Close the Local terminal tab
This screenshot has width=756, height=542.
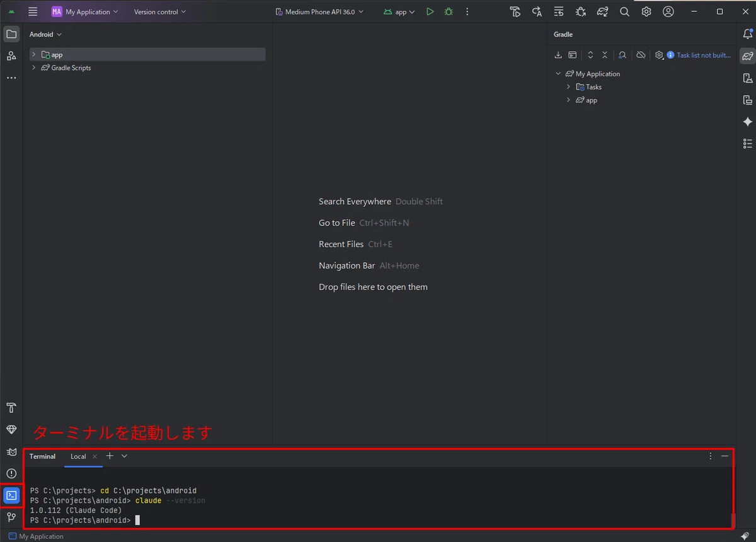coord(94,456)
